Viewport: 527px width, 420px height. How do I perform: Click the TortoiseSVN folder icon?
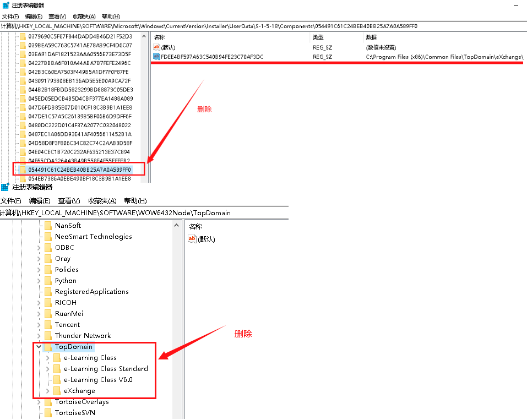48,413
